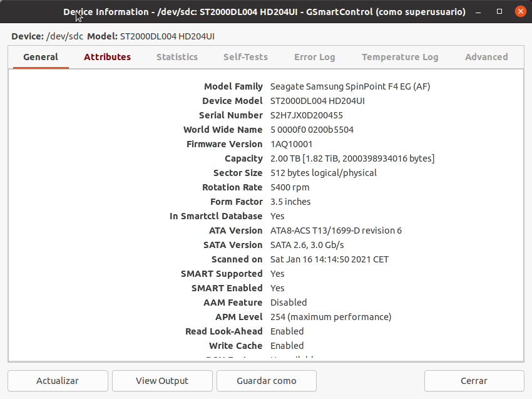The width and height of the screenshot is (532, 399).
Task: Click AAM Feature value Disabled
Action: [289, 303]
